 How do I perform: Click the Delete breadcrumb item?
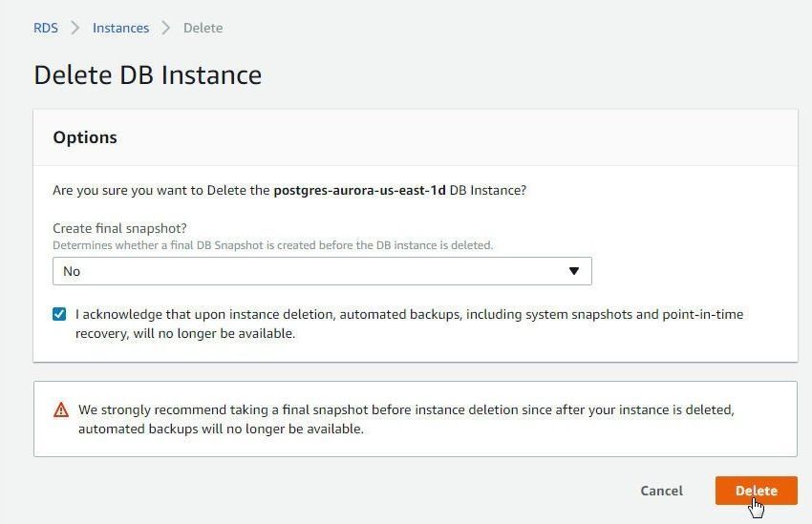coord(203,28)
